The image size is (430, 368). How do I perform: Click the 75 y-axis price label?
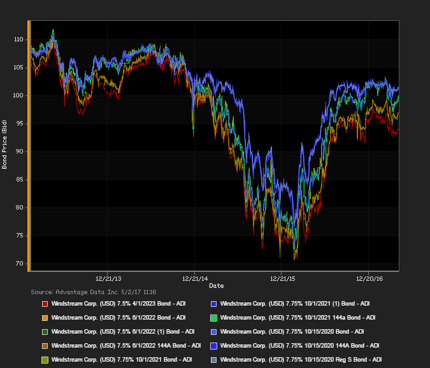[20, 236]
